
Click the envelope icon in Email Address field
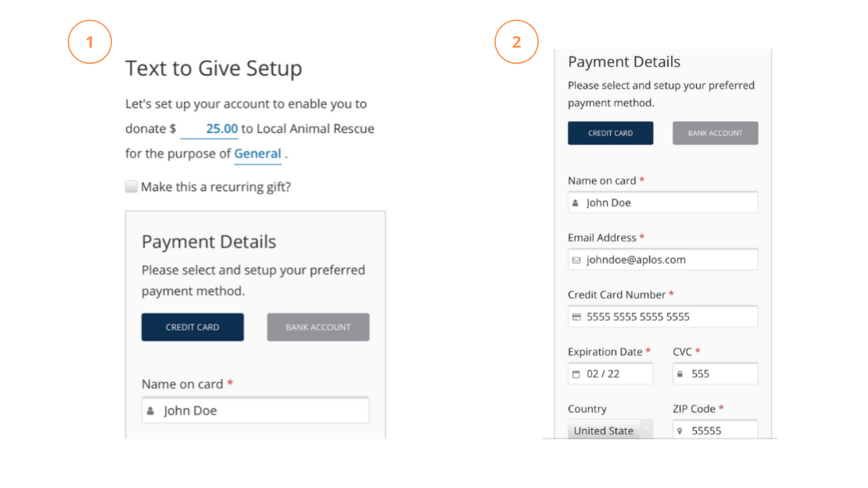pyautogui.click(x=576, y=260)
